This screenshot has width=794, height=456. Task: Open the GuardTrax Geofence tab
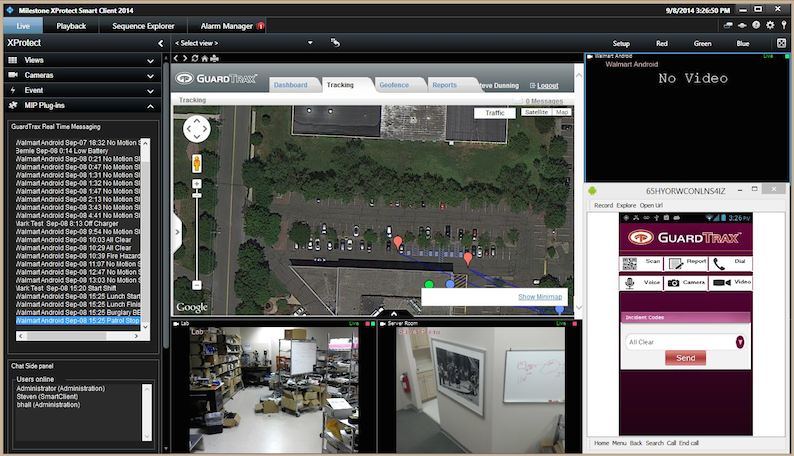pyautogui.click(x=394, y=85)
